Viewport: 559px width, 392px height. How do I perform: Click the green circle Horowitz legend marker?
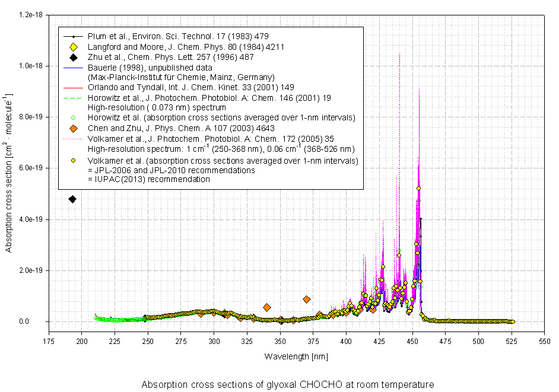click(x=74, y=117)
